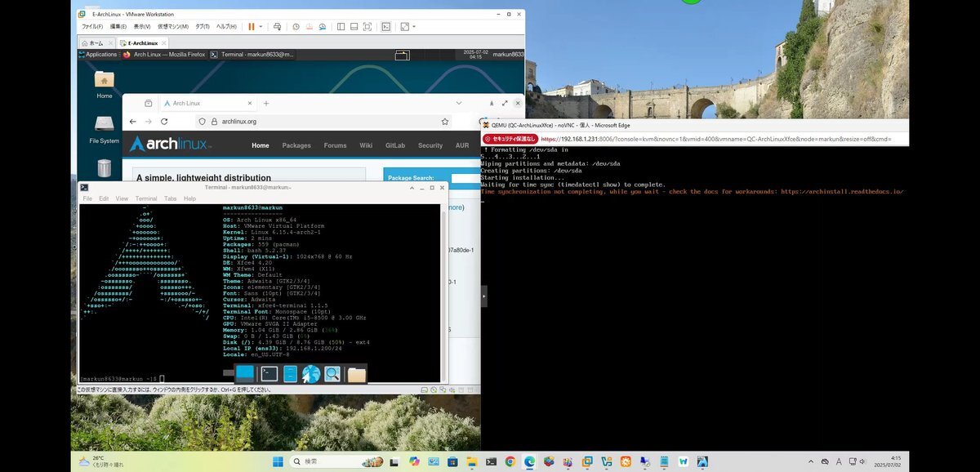980x472 pixels.
Task: Reload the archlinux.org page
Action: pos(164,122)
